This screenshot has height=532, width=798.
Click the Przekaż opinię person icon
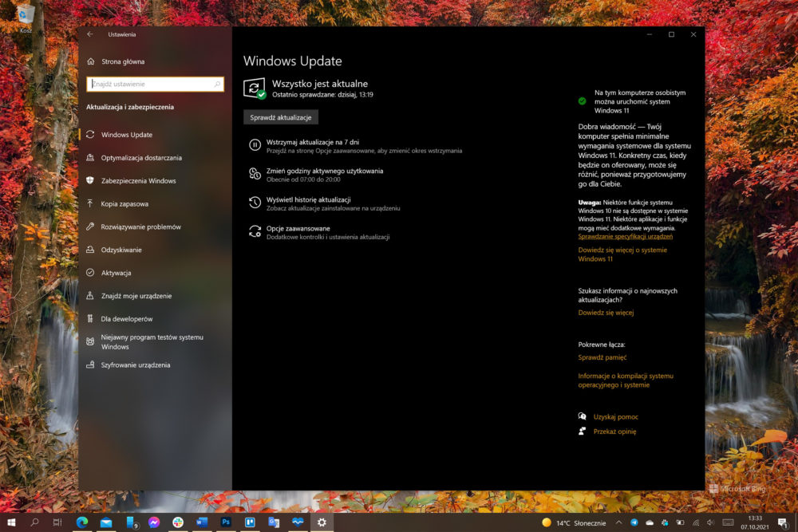[x=583, y=432]
